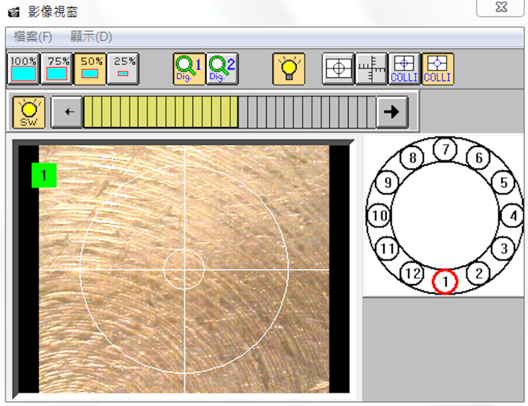Screen dimensions: 528x406
Task: Set image size to 25%
Action: (x=123, y=69)
